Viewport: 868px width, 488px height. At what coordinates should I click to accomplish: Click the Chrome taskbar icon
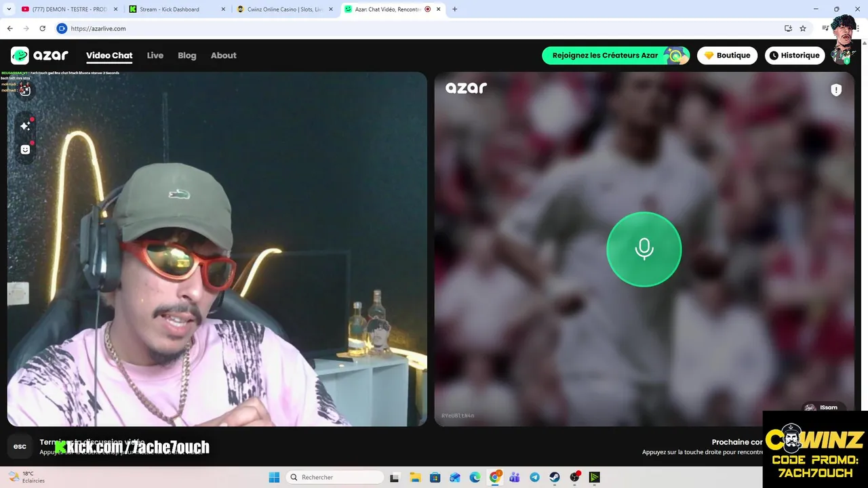pyautogui.click(x=495, y=477)
